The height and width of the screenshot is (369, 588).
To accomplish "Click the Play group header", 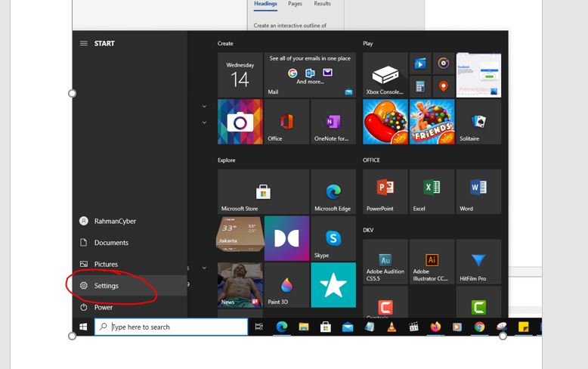I will (368, 44).
